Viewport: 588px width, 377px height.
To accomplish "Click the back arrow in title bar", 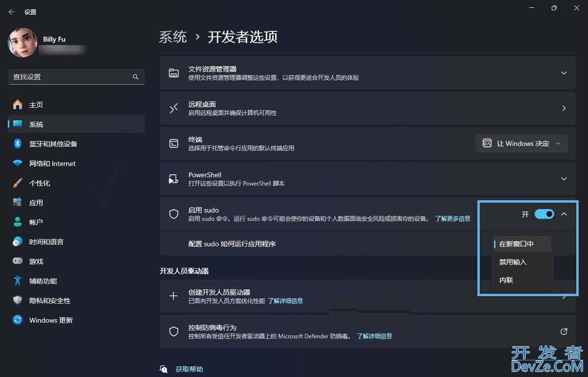I will tap(12, 12).
